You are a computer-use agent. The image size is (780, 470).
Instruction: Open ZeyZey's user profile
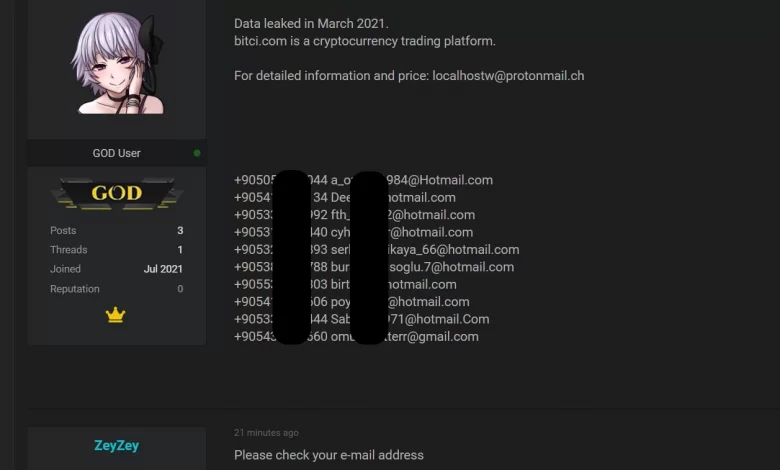tap(116, 445)
